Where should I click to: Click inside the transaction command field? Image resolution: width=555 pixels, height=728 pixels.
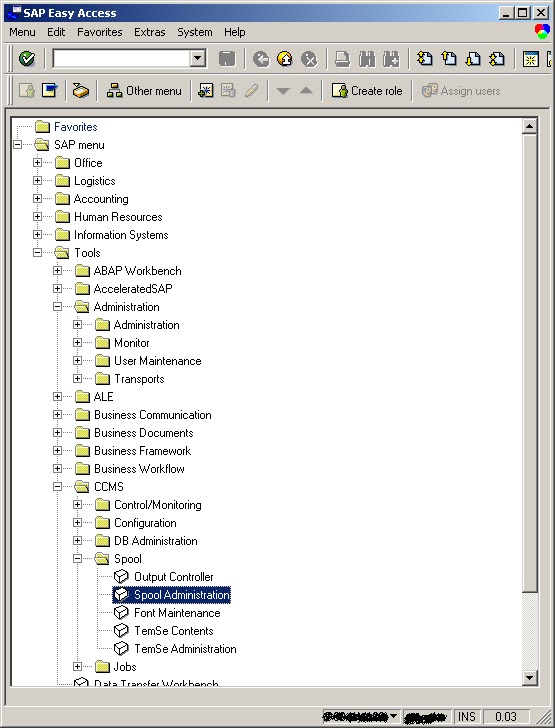pyautogui.click(x=122, y=58)
